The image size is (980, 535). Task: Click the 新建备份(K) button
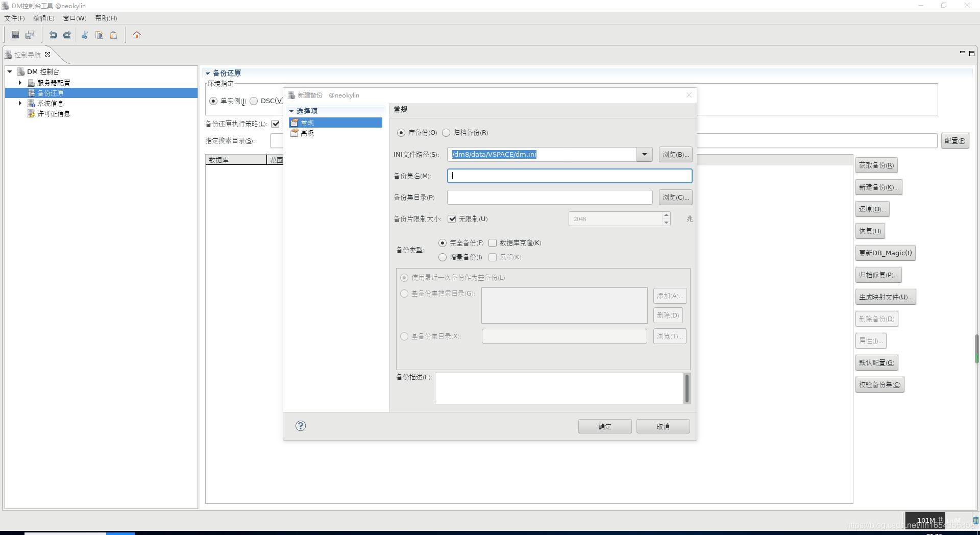click(879, 187)
